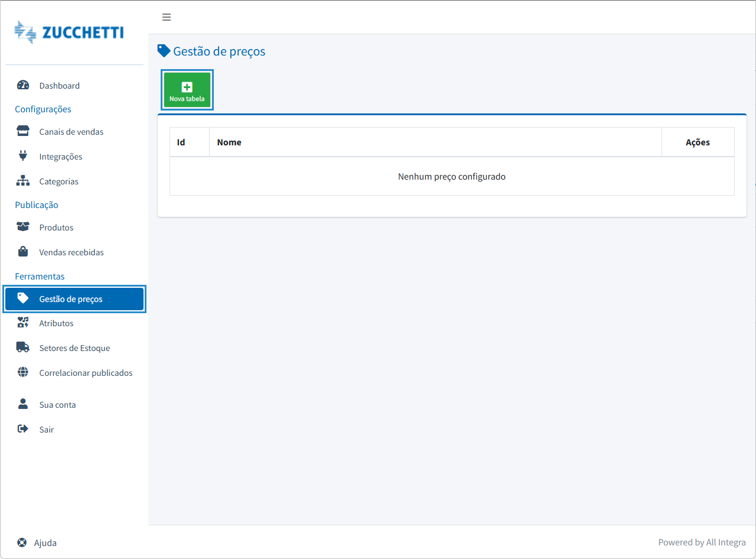The height and width of the screenshot is (559, 756).
Task: Open Sua conta menu item
Action: pyautogui.click(x=57, y=405)
